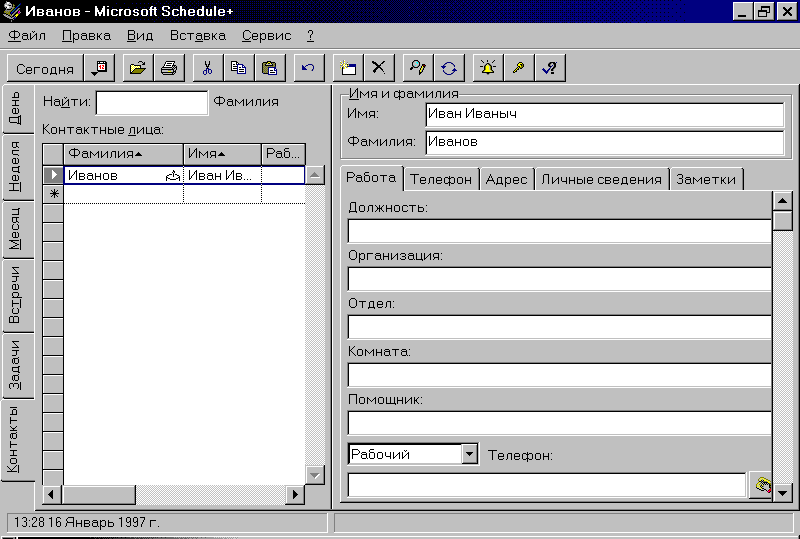Switch to the Встречи side tab
The width and height of the screenshot is (800, 539).
pyautogui.click(x=17, y=296)
